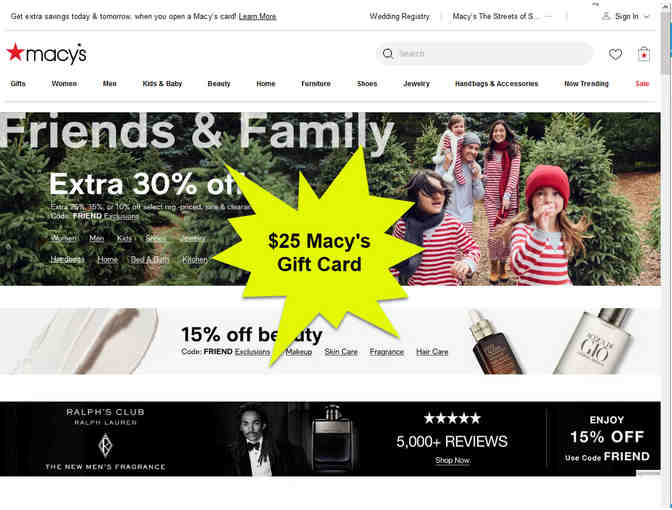Open the shopping bag icon
Image resolution: width=672 pixels, height=510 pixels.
click(643, 54)
